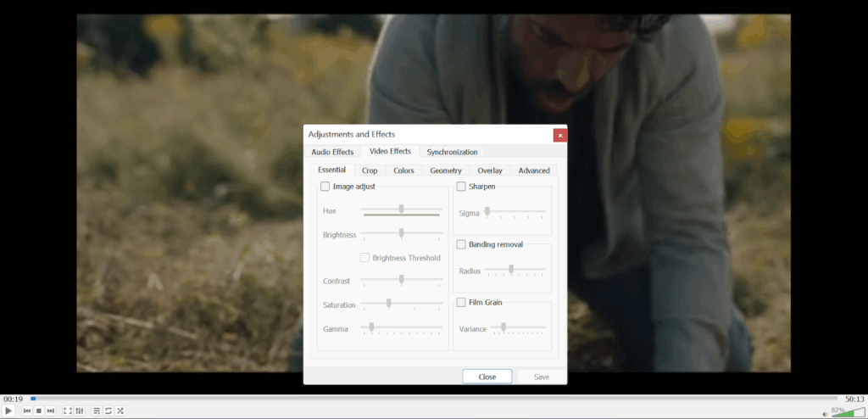Viewport: 868px width, 419px height.
Task: Enable shuffle random playback
Action: pos(120,411)
